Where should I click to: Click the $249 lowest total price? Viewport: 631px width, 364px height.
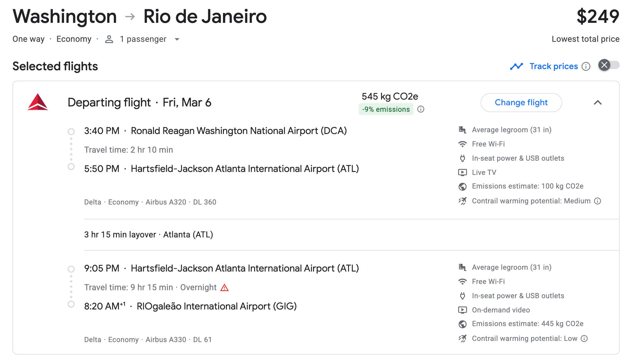click(598, 17)
